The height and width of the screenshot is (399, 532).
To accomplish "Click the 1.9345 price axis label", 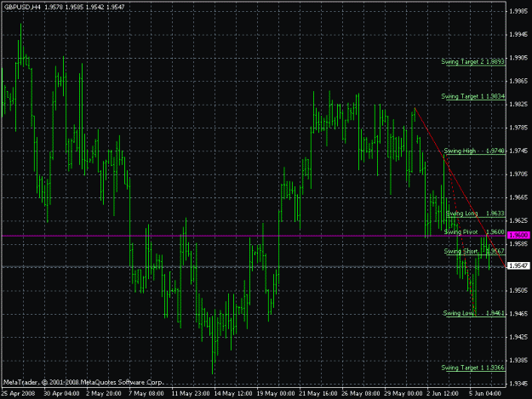I will click(518, 384).
